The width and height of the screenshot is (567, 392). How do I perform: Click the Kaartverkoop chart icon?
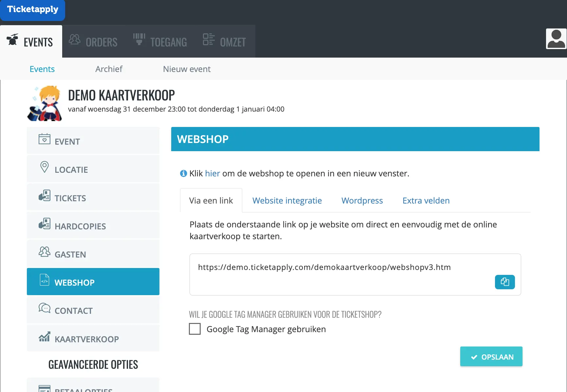pos(44,336)
